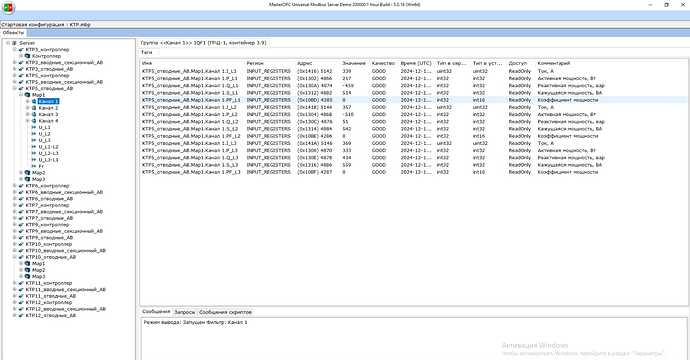Click the Контроллер subdevice icon under KTP3_контроллер
The width and height of the screenshot is (690, 360).
[27, 56]
